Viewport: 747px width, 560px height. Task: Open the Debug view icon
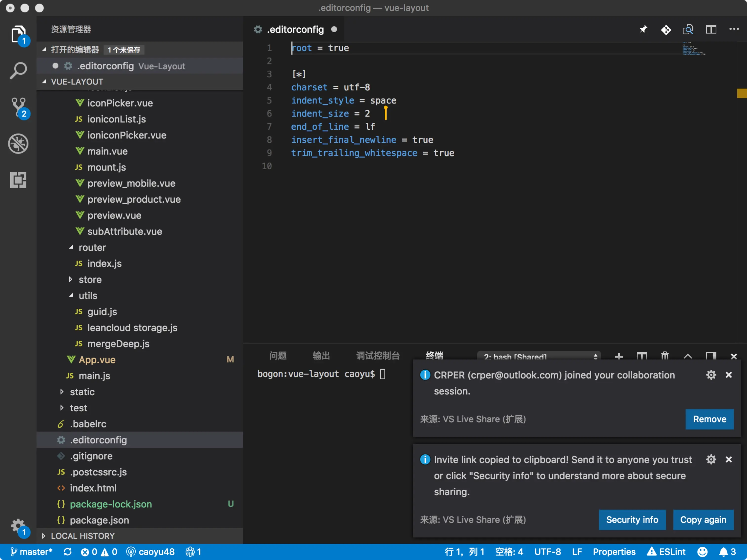pos(18,143)
